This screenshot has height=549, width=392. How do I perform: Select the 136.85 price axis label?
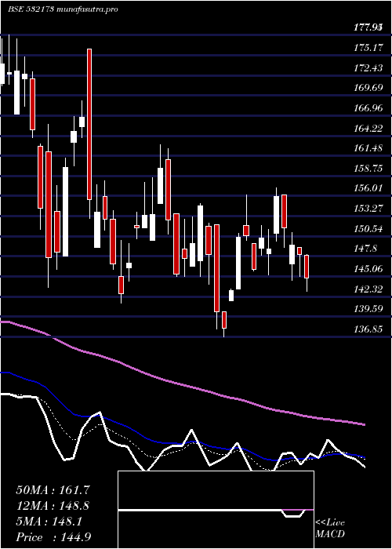click(x=368, y=330)
